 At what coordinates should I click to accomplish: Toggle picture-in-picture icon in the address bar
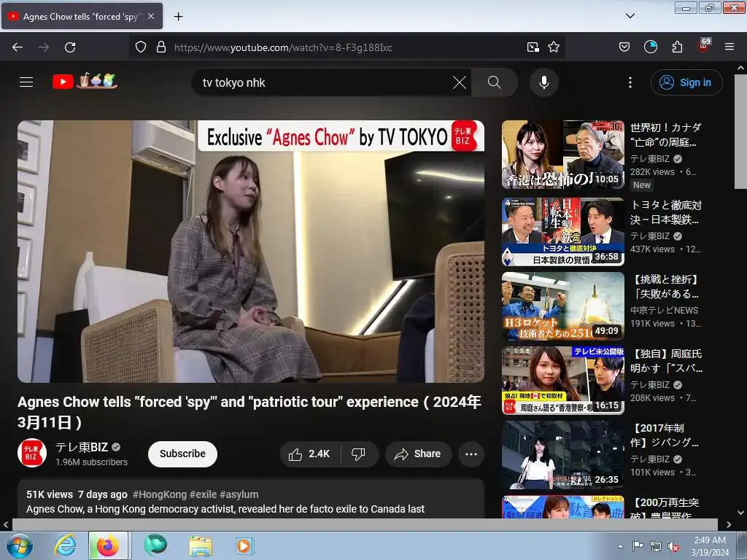point(533,47)
